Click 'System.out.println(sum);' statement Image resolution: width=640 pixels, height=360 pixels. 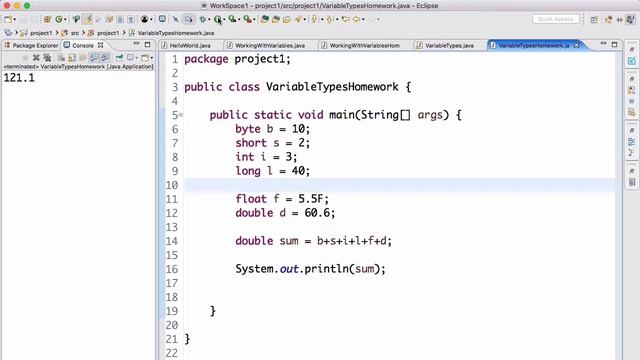(310, 269)
